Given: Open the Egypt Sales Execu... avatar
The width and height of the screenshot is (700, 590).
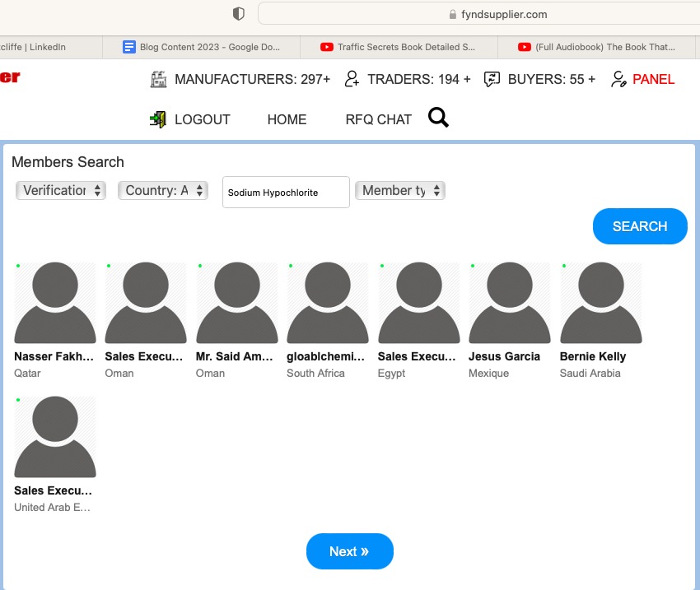Looking at the screenshot, I should 418,303.
